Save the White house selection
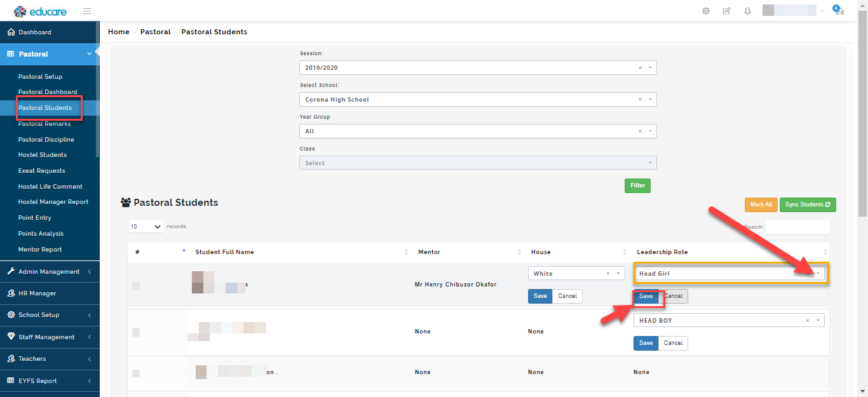 540,296
